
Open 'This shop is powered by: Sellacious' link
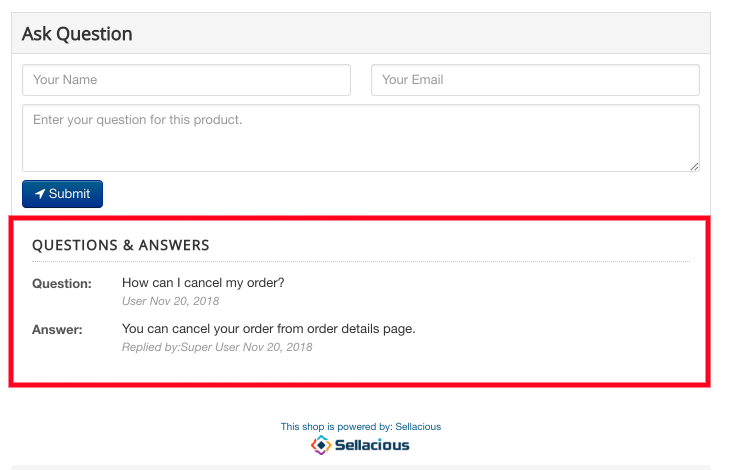point(361,427)
